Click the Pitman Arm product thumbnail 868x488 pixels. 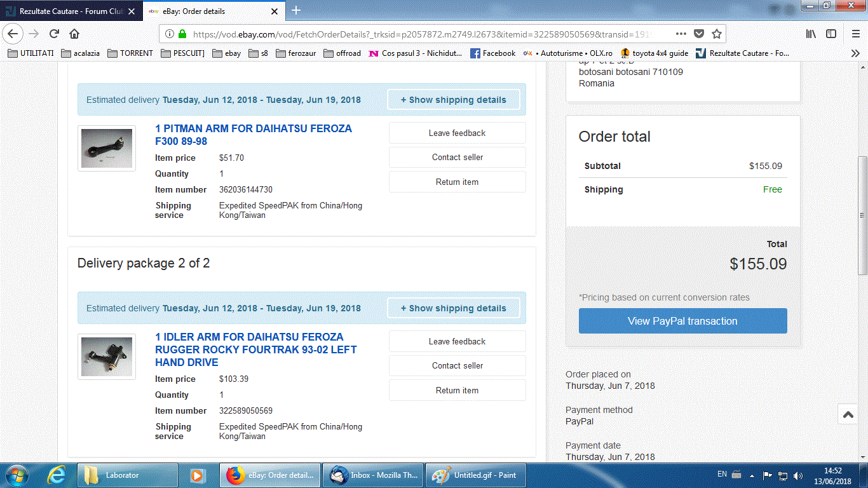point(107,148)
